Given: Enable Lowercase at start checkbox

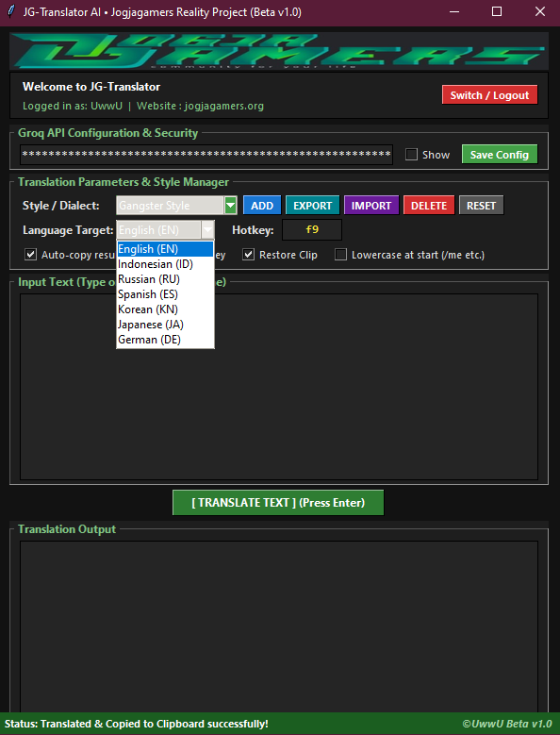Looking at the screenshot, I should (x=341, y=255).
